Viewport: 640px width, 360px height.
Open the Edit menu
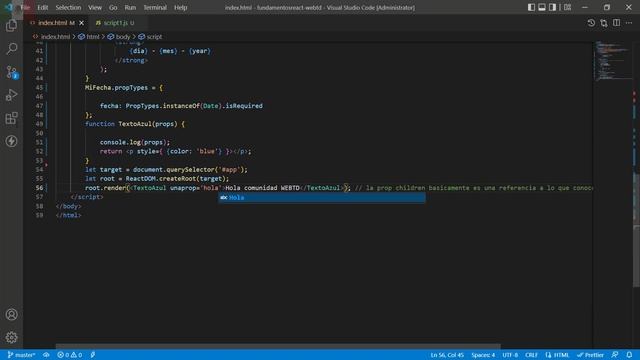pyautogui.click(x=42, y=7)
